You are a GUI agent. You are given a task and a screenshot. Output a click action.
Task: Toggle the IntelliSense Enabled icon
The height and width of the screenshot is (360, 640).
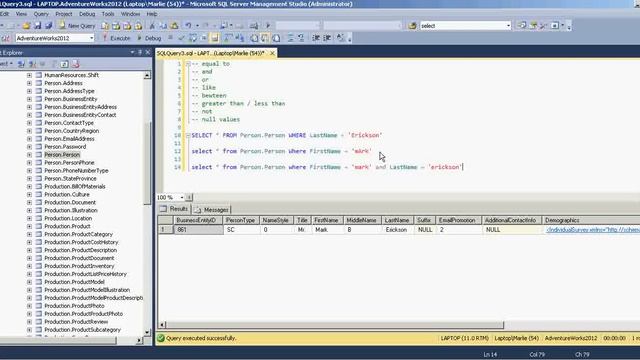click(x=215, y=38)
